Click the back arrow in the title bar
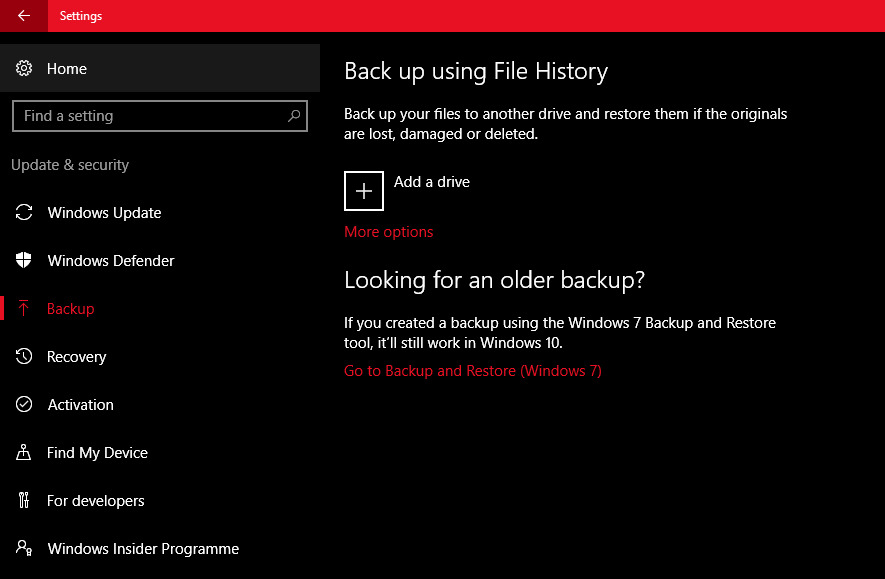 [x=22, y=15]
